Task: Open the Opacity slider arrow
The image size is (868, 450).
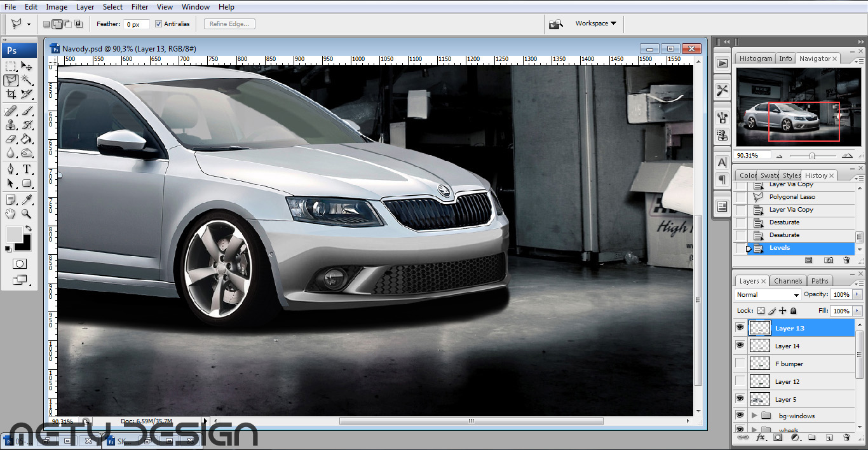Action: [856, 295]
